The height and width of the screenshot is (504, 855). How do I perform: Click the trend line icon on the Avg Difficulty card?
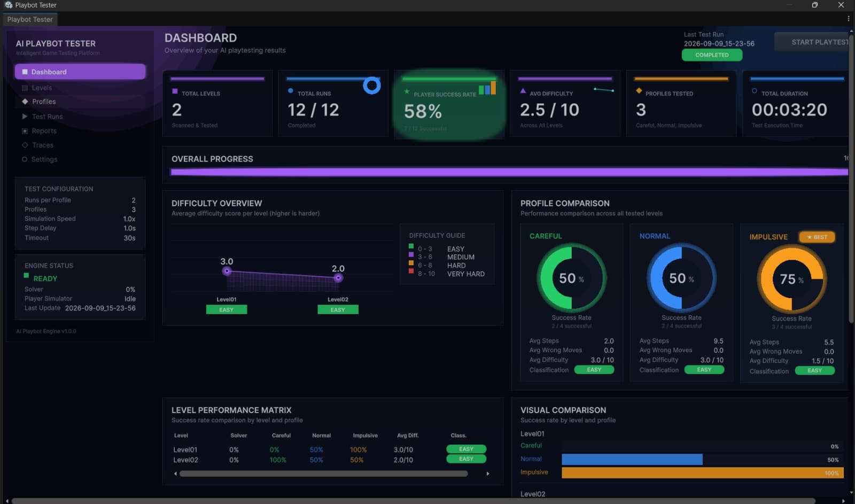(604, 90)
